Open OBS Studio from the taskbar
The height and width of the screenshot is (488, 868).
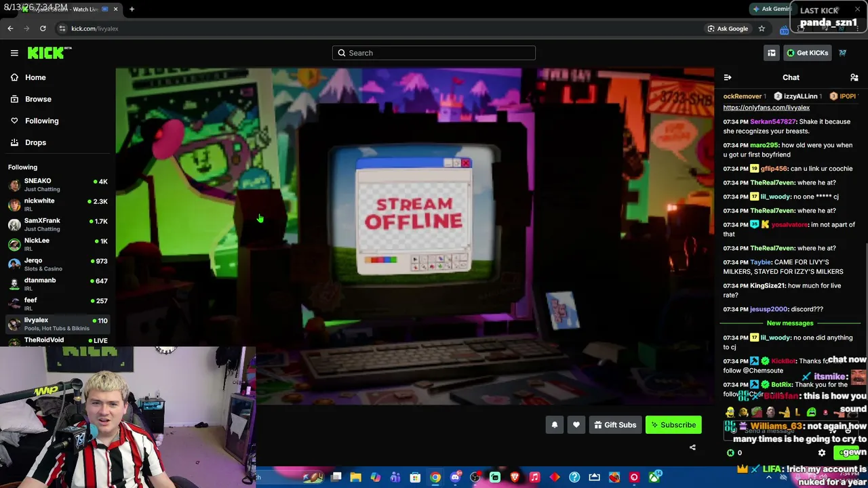coord(475,477)
